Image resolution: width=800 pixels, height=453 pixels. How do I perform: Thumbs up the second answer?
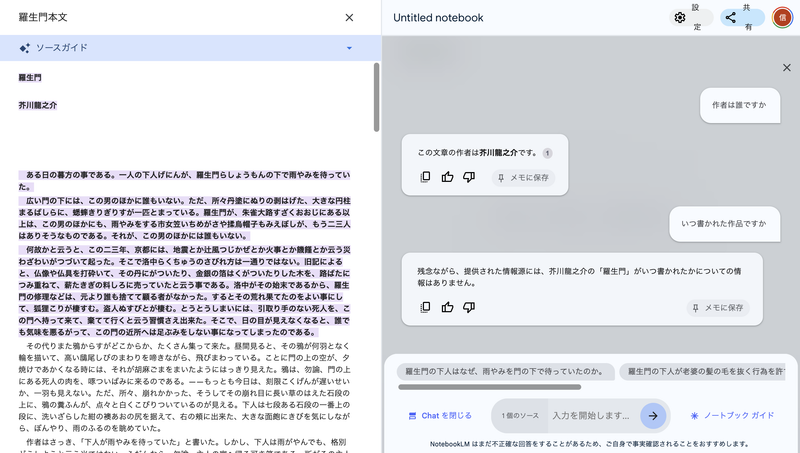point(447,307)
